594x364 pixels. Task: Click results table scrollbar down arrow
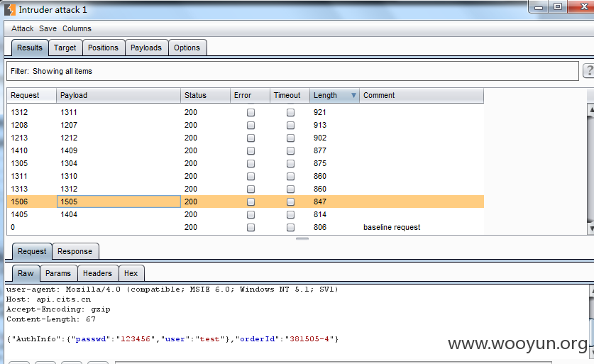(591, 228)
